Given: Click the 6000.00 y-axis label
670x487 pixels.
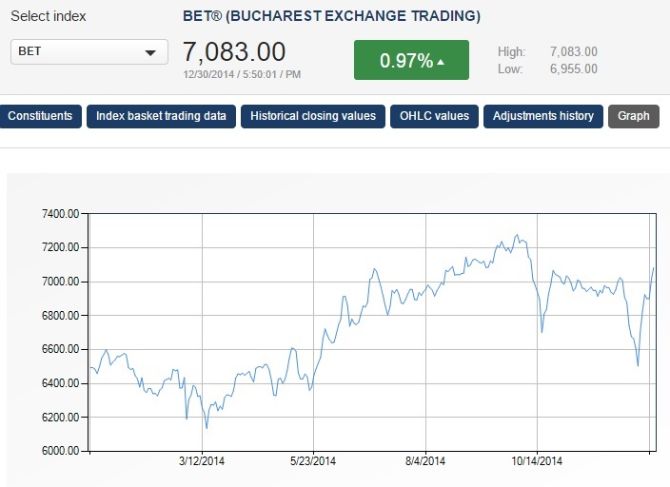Looking at the screenshot, I should 60,451.
